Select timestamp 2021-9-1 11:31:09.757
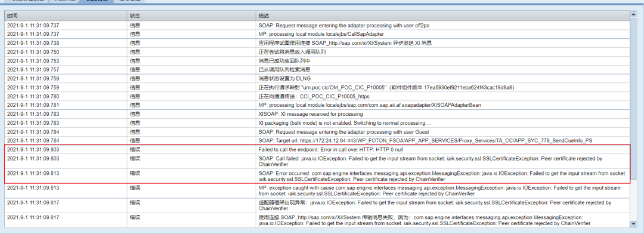 33,69
